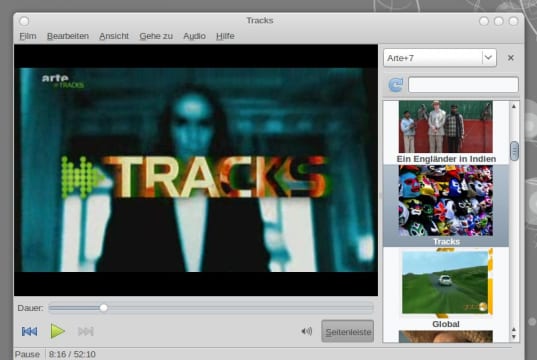The height and width of the screenshot is (360, 537).
Task: Toggle the Seitenleiste sidebar button
Action: 348,331
